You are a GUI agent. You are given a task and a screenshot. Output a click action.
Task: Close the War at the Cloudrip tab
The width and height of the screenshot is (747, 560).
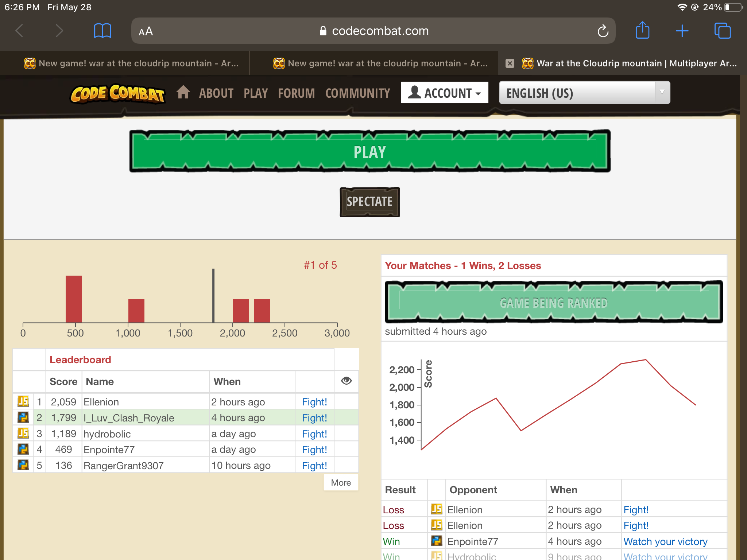click(510, 63)
